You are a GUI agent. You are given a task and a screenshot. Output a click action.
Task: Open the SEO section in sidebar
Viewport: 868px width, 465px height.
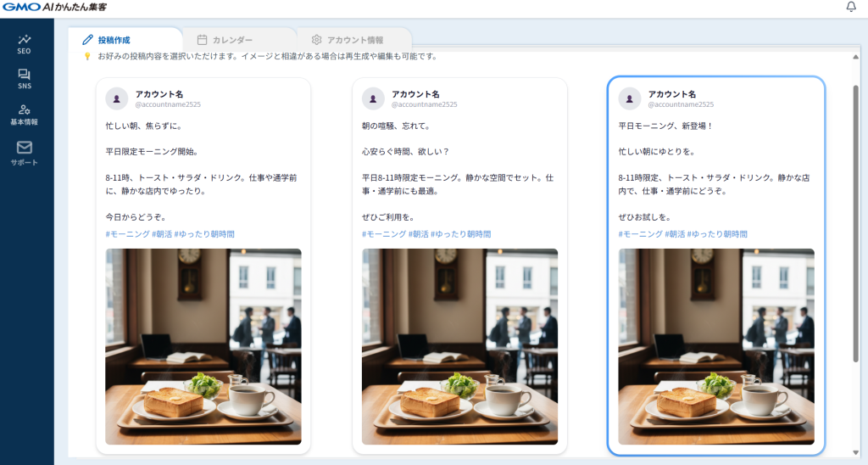(x=24, y=43)
